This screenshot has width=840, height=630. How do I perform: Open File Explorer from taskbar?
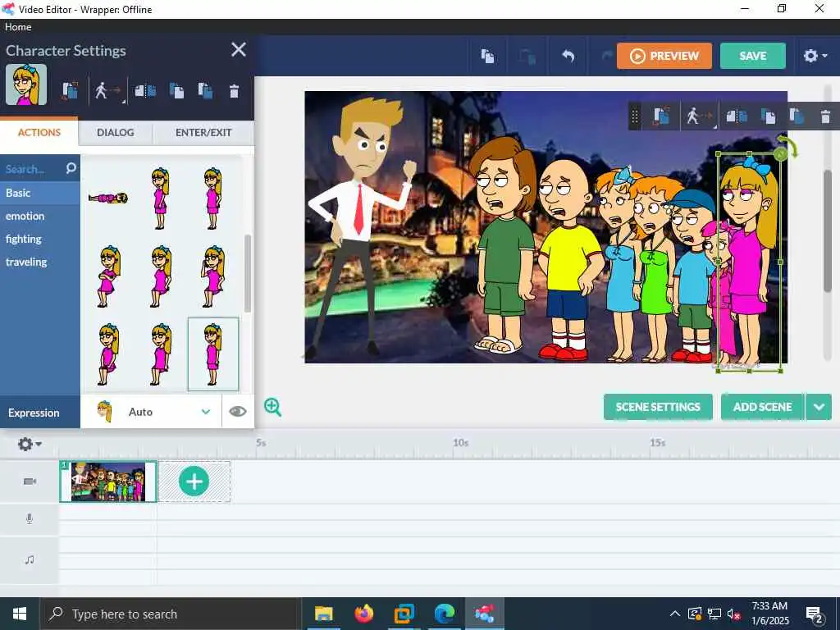pyautogui.click(x=323, y=614)
